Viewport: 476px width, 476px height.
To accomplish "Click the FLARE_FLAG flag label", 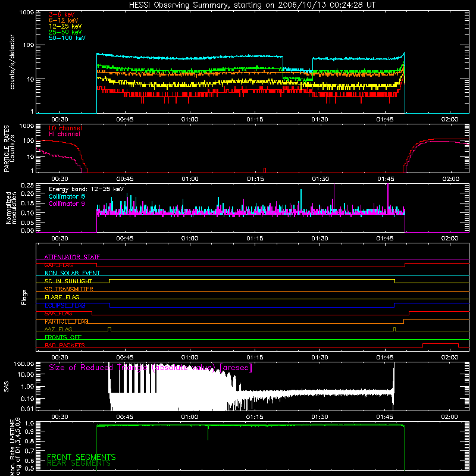I will (x=62, y=297).
